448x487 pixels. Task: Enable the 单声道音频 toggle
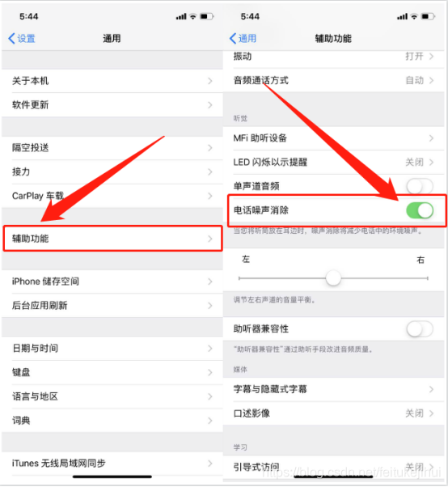point(420,186)
